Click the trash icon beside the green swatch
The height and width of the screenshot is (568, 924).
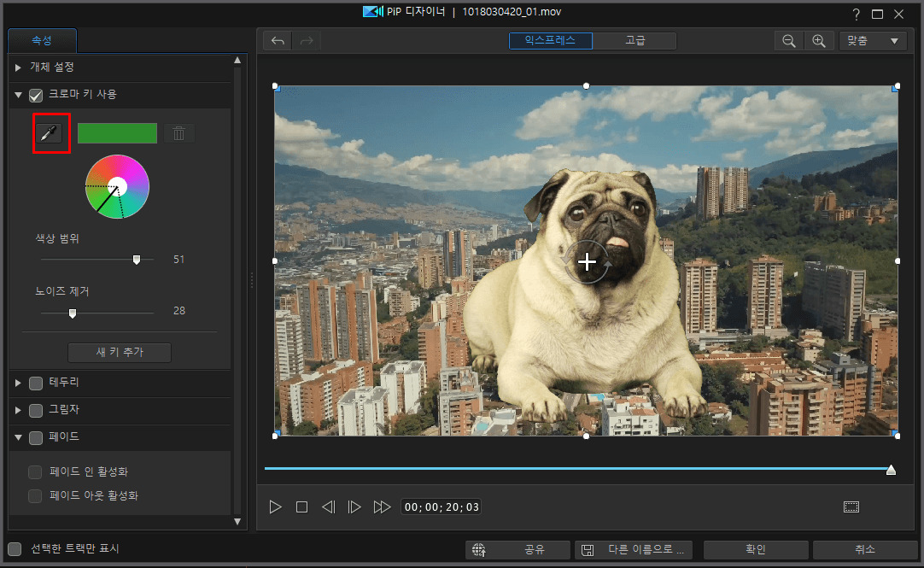pos(178,133)
